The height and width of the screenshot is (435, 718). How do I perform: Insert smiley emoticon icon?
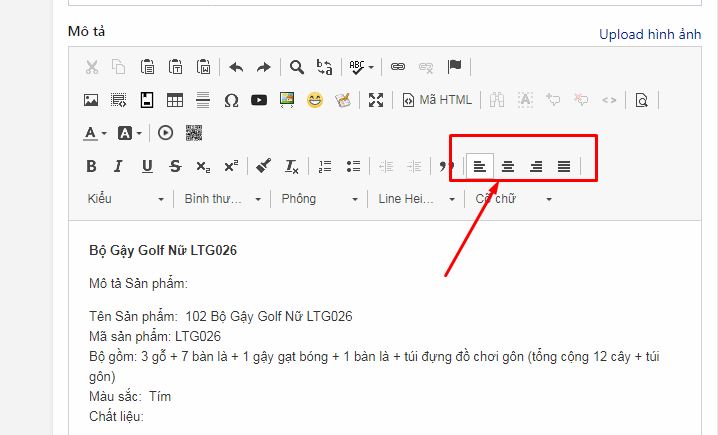coord(315,100)
